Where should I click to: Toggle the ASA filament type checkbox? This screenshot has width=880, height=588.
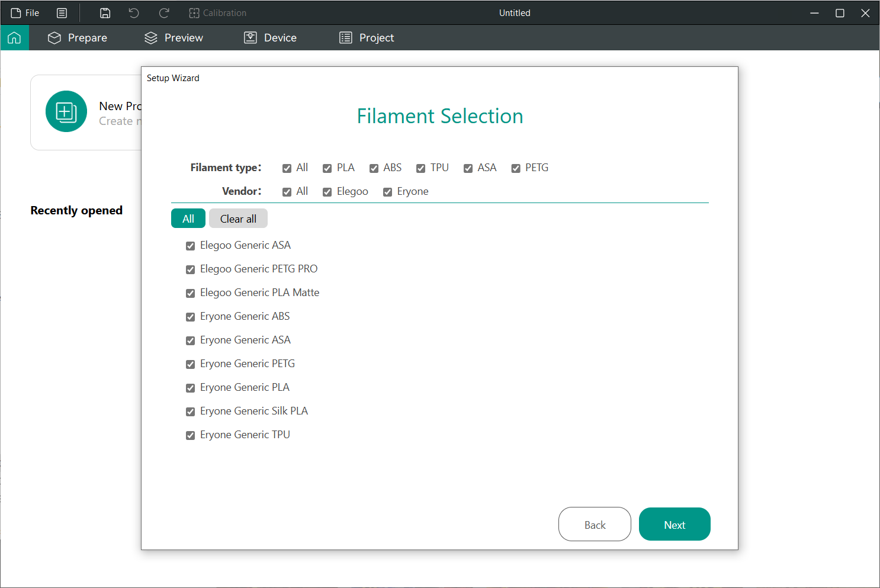click(468, 168)
